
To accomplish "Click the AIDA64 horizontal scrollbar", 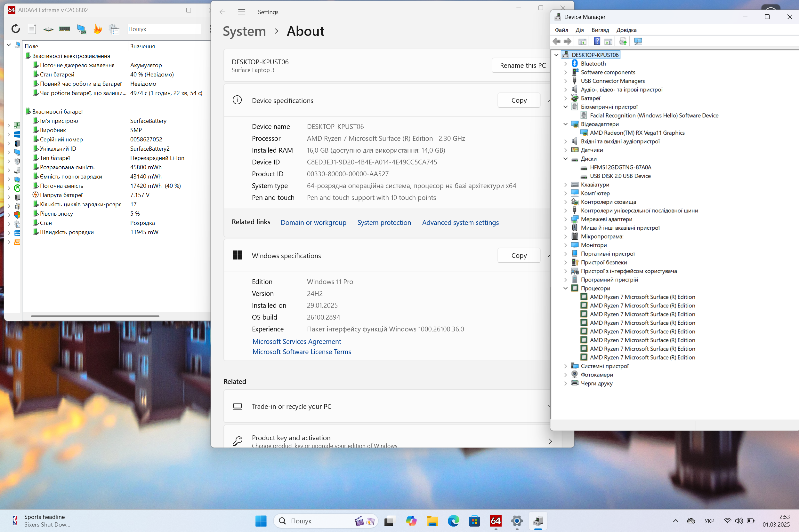I will (95, 316).
